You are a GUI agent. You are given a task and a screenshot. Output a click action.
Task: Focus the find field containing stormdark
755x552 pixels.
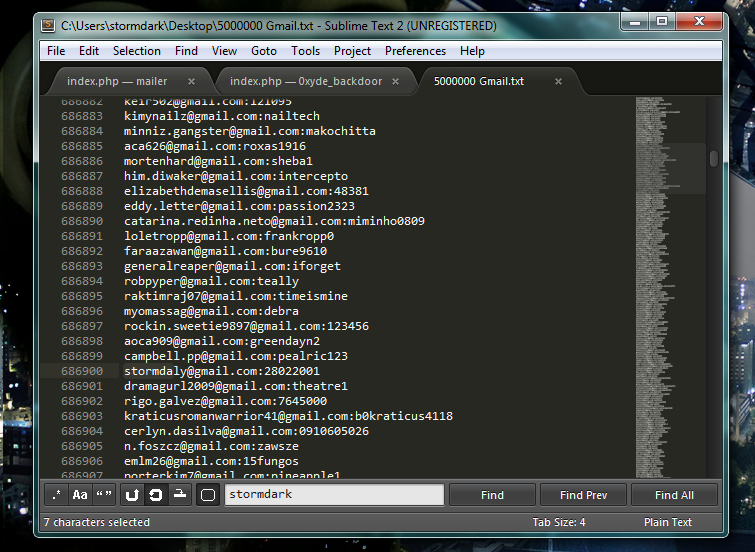click(334, 495)
